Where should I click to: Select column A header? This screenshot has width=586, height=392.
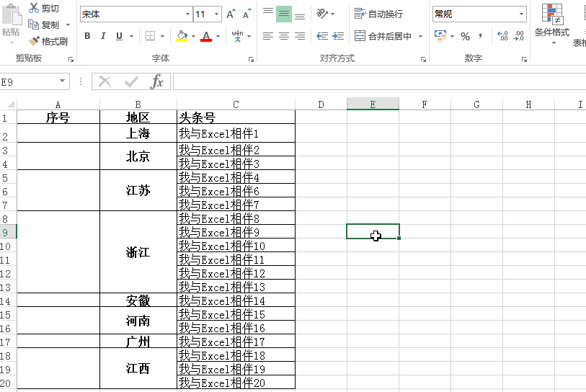(x=58, y=104)
